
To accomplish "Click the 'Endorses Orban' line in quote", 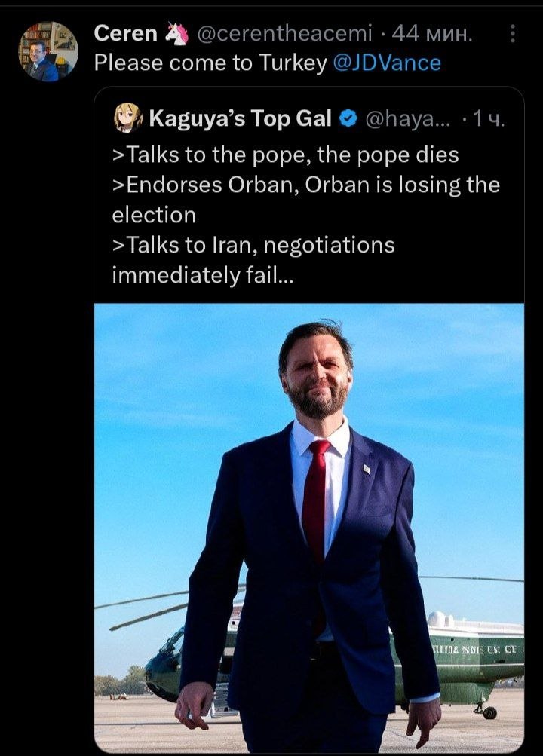I will (x=305, y=185).
